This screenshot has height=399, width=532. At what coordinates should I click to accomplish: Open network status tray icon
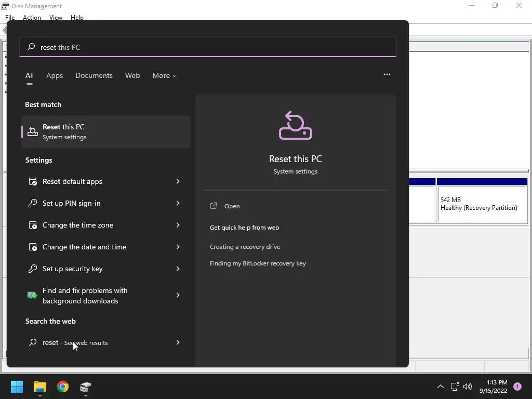click(455, 387)
